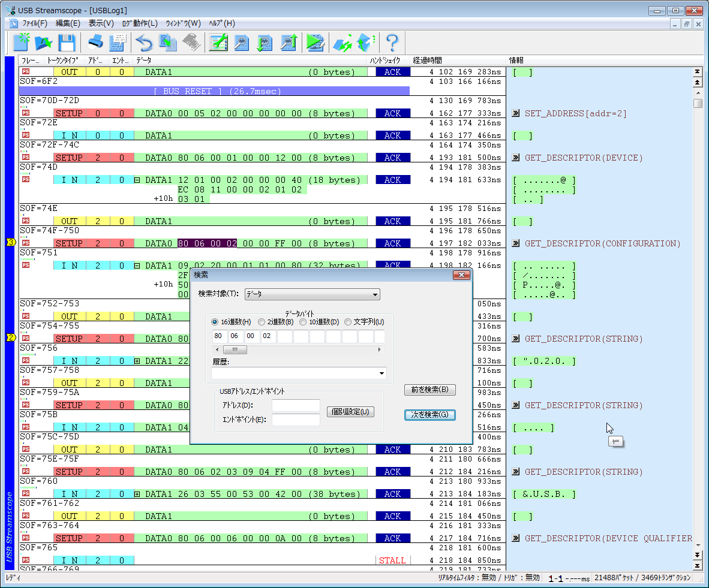Click the document icon left of ファイル menu
709x588 pixels.
click(14, 23)
